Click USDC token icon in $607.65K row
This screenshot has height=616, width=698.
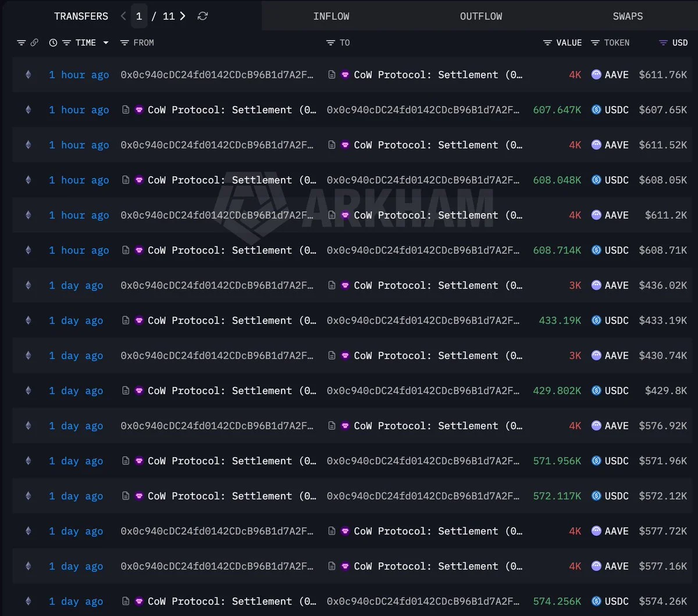tap(596, 109)
